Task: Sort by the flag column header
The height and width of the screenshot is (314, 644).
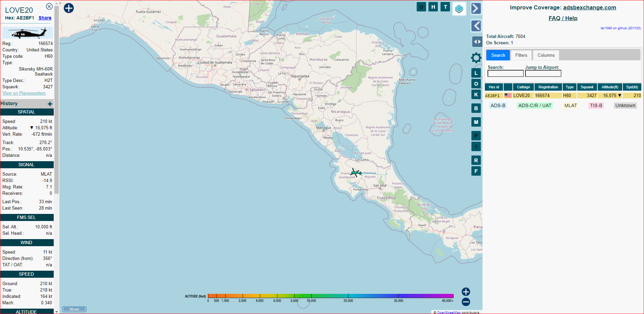Action: point(508,87)
